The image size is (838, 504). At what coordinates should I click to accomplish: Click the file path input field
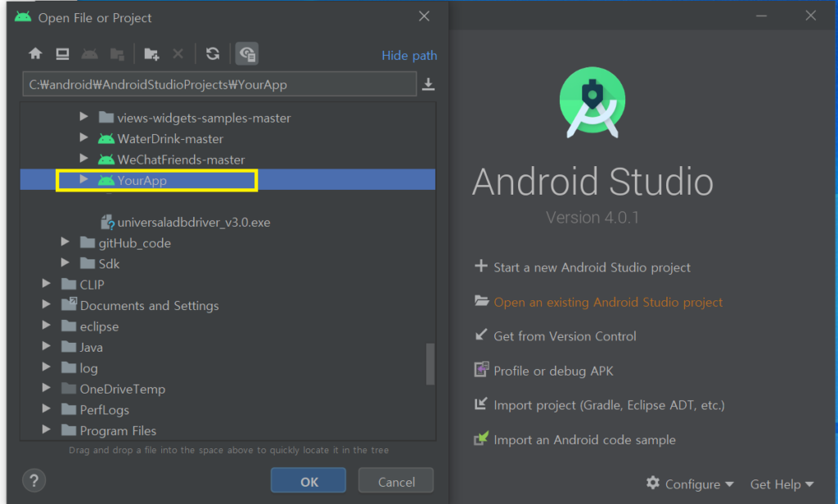point(219,84)
